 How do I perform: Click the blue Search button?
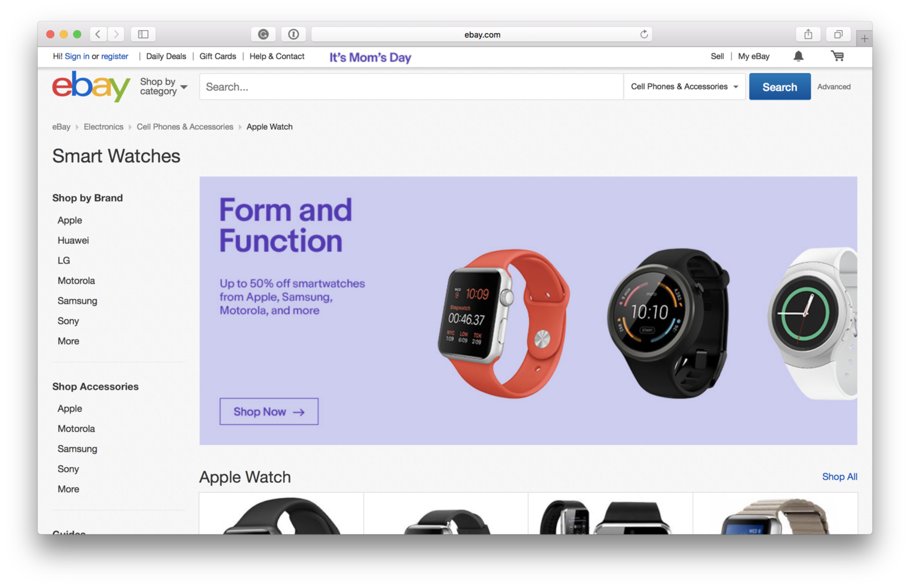click(780, 86)
